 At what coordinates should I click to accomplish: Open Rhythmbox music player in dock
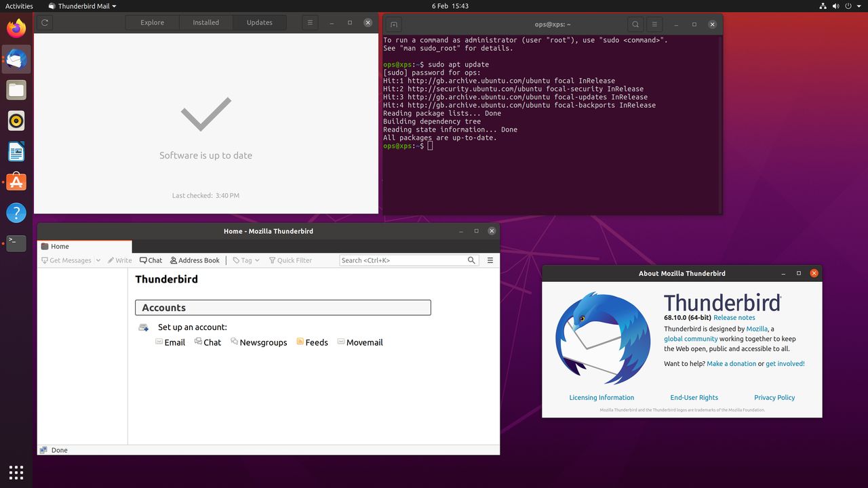(x=16, y=121)
